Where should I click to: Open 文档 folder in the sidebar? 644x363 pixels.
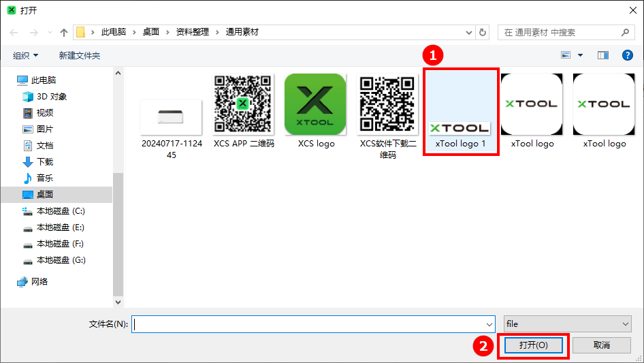(38, 146)
